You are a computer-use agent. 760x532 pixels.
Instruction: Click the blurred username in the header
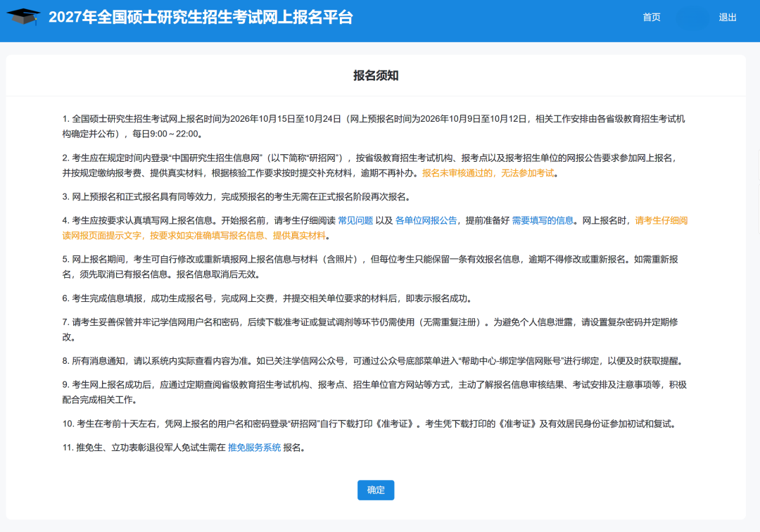click(692, 18)
